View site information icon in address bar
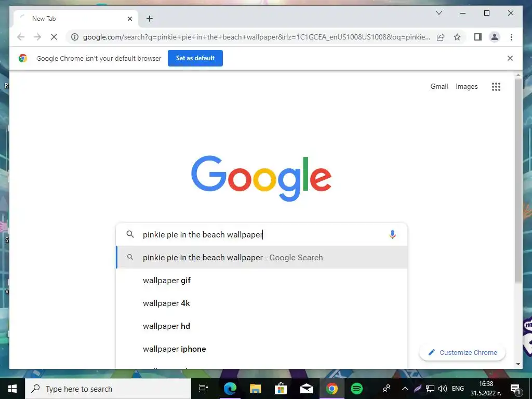This screenshot has width=532, height=399. [x=75, y=37]
